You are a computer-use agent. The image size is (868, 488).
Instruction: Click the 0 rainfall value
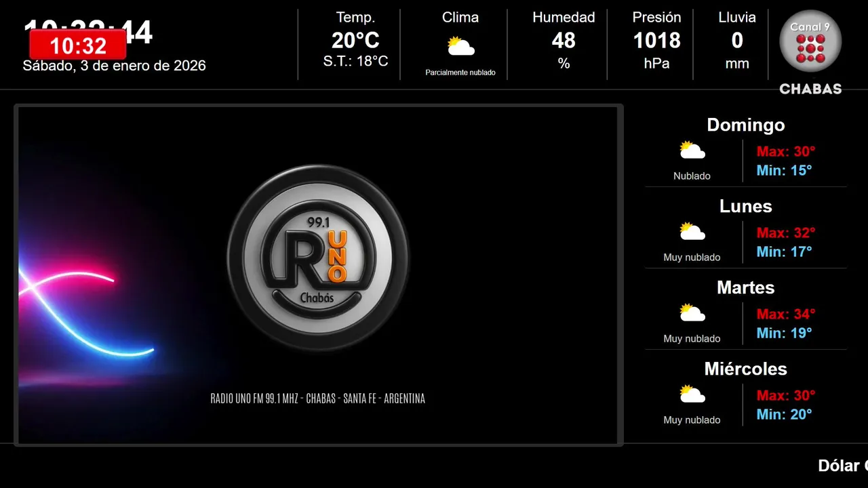[x=737, y=41]
